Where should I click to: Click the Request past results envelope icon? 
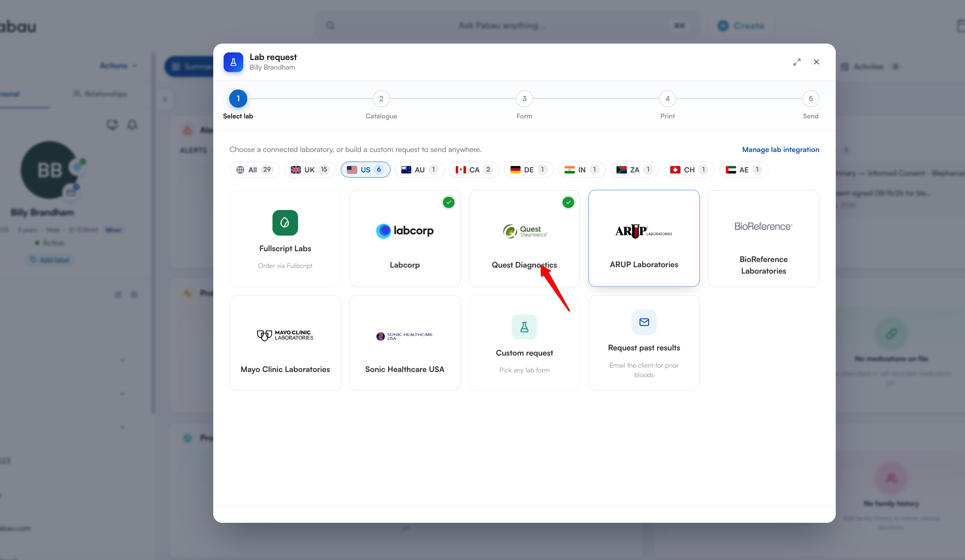point(644,322)
